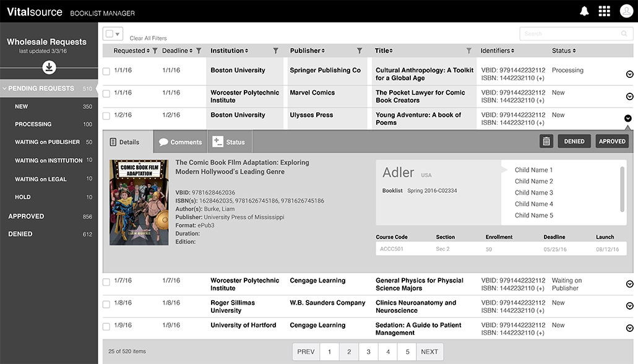
Task: Expand the Cultural Anthropology row details
Action: [x=630, y=74]
